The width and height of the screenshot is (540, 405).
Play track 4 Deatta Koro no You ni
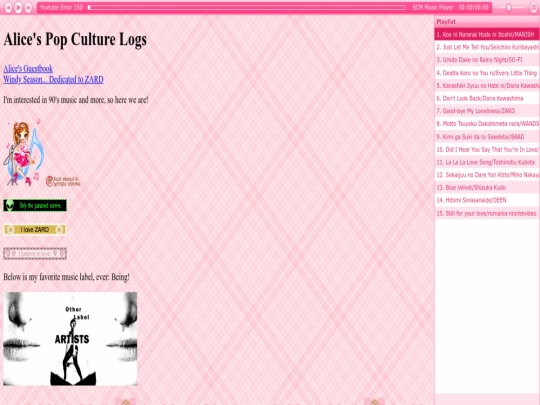click(x=487, y=73)
